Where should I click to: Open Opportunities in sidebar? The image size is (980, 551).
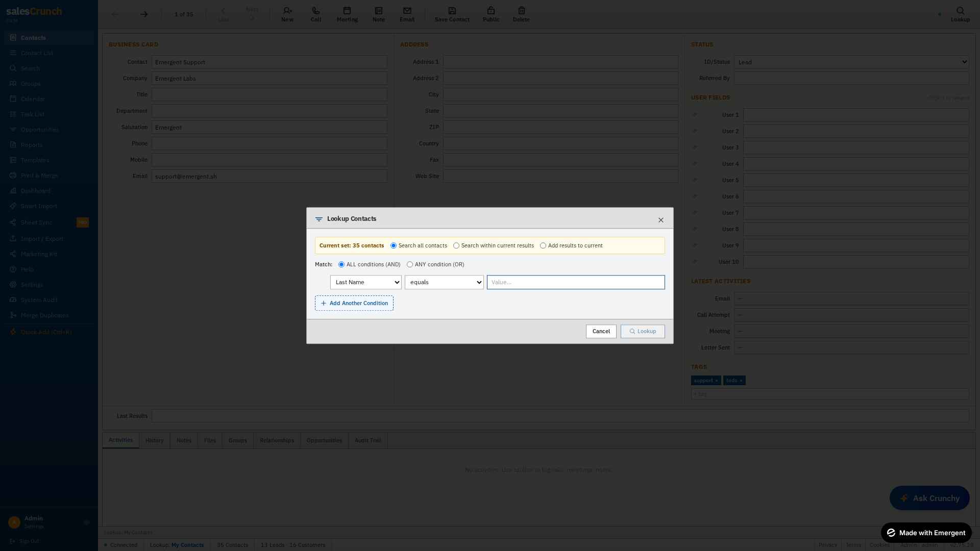coord(49,130)
